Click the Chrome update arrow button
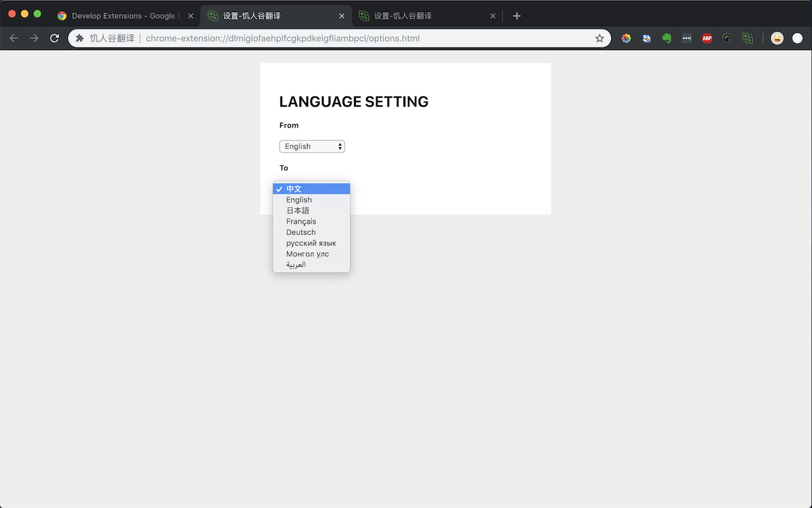The height and width of the screenshot is (508, 812). (x=797, y=38)
